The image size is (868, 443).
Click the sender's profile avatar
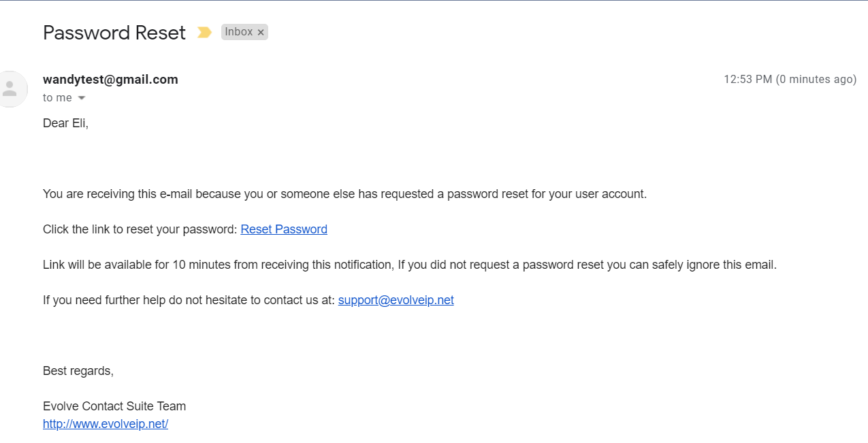pos(10,88)
